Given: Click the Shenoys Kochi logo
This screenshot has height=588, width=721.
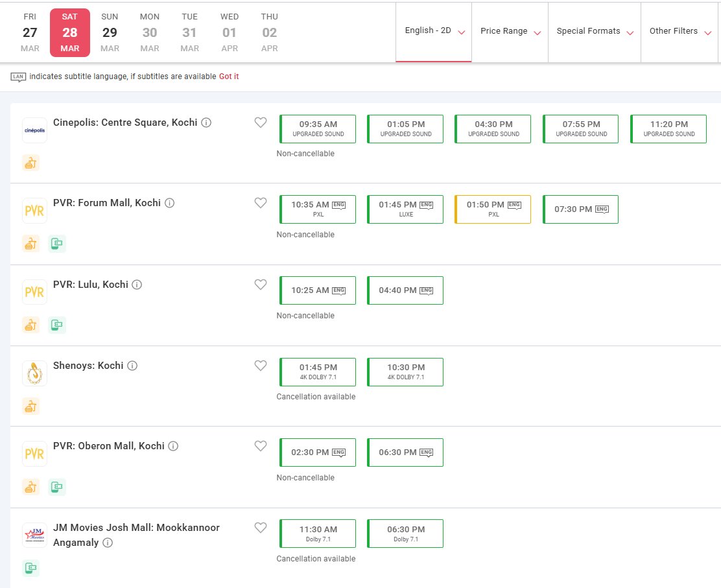Looking at the screenshot, I should tap(34, 373).
